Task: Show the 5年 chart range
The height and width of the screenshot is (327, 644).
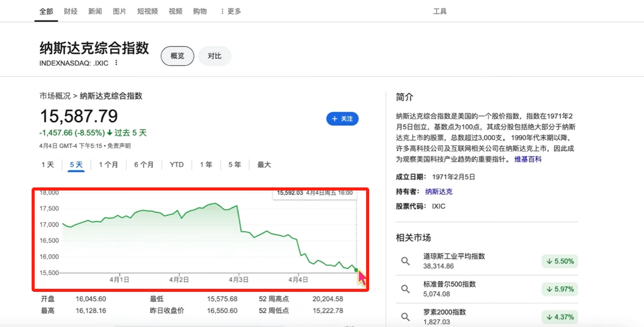Action: (x=235, y=165)
